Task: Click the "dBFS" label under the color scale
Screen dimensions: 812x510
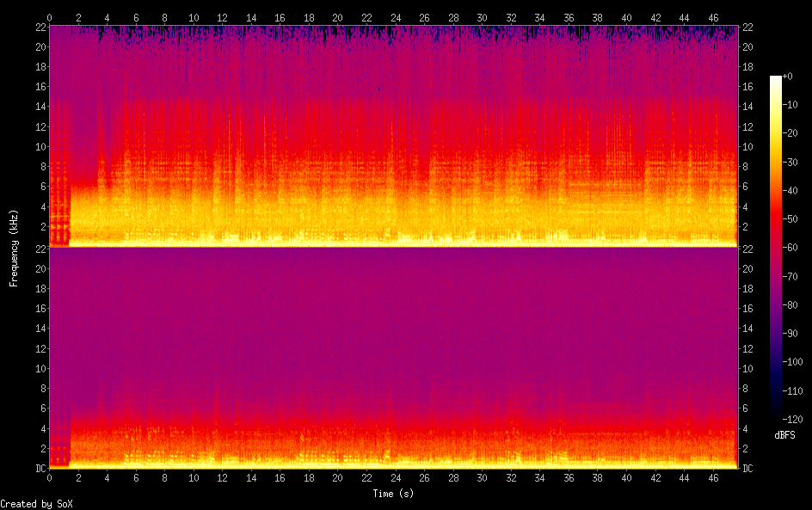Action: point(784,435)
